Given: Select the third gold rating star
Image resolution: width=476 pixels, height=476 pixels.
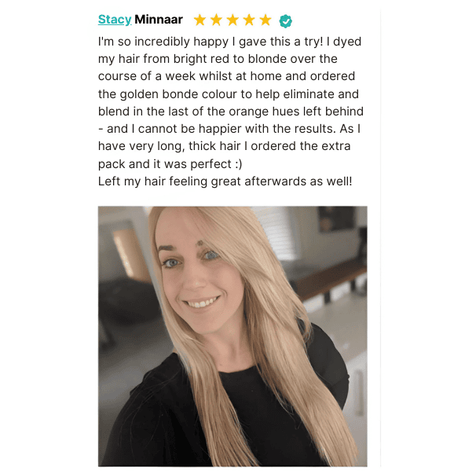Looking at the screenshot, I should coord(233,20).
